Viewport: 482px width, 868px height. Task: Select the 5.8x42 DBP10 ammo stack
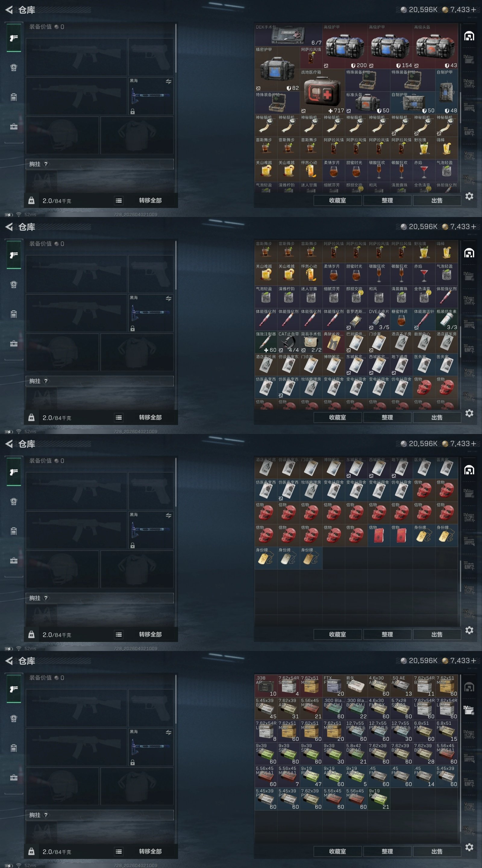[356, 753]
